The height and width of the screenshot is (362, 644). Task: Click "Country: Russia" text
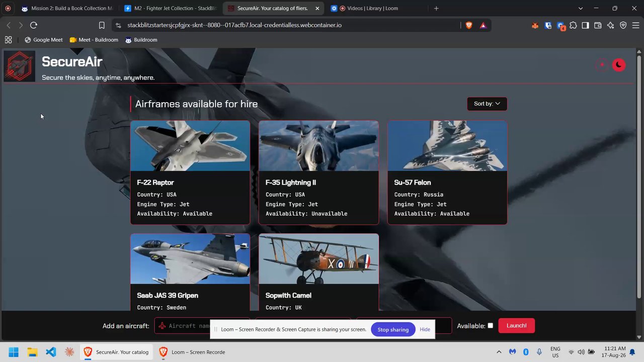pyautogui.click(x=419, y=195)
